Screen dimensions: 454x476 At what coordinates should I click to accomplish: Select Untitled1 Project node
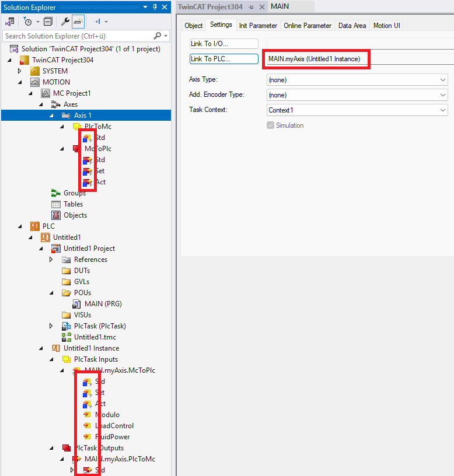pyautogui.click(x=89, y=249)
